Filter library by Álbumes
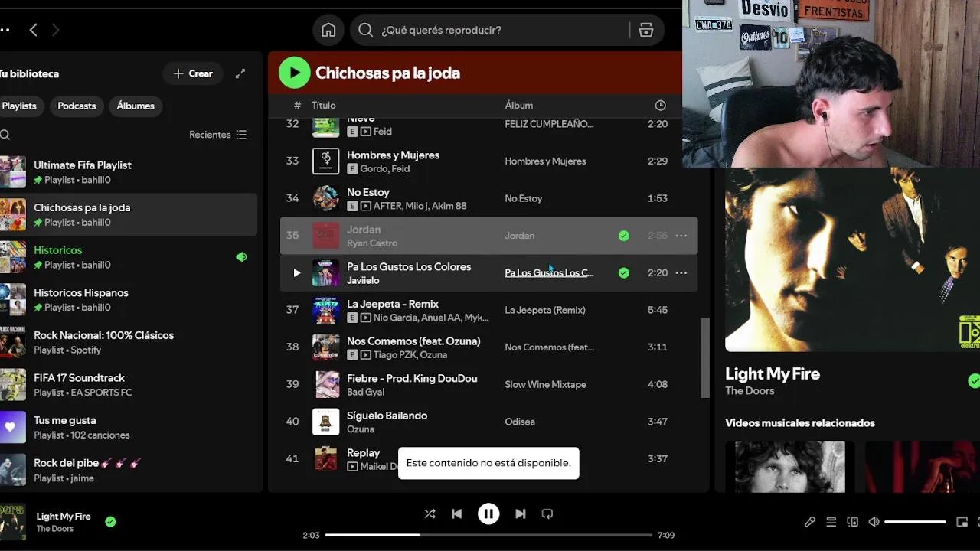This screenshot has width=980, height=551. coord(136,106)
